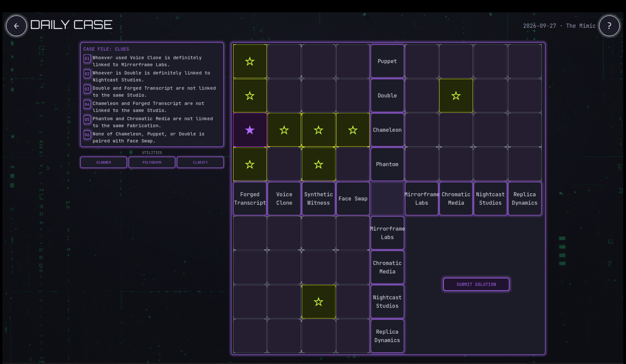This screenshot has width=626, height=364.
Task: Click the star in Chameleon / Synthetic Witness cell
Action: [x=318, y=130]
